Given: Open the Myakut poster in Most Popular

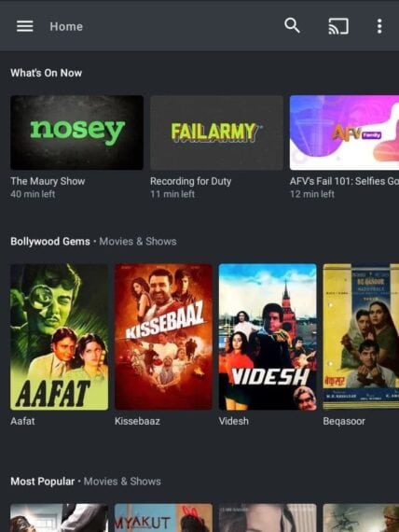Looking at the screenshot, I should (x=163, y=518).
